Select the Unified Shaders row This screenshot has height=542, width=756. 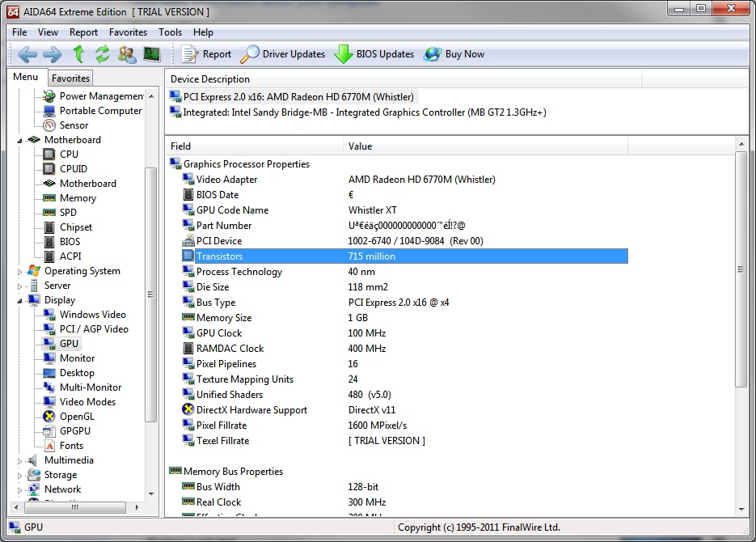click(x=404, y=395)
